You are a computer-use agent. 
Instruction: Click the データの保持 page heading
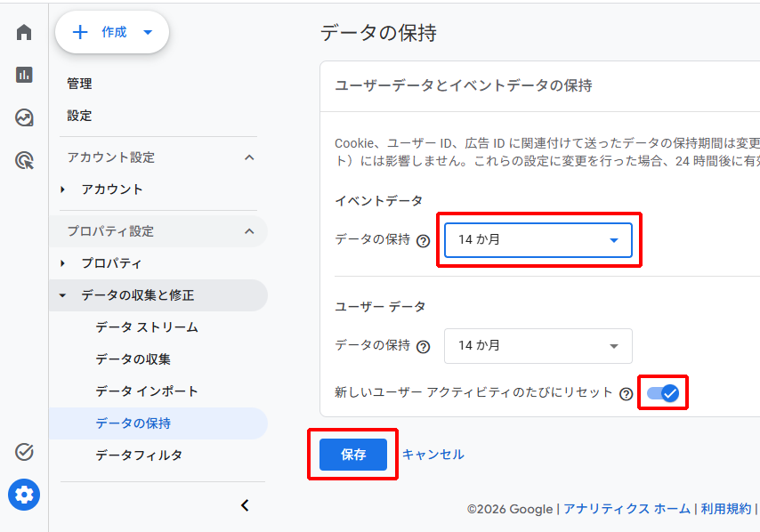click(x=378, y=33)
